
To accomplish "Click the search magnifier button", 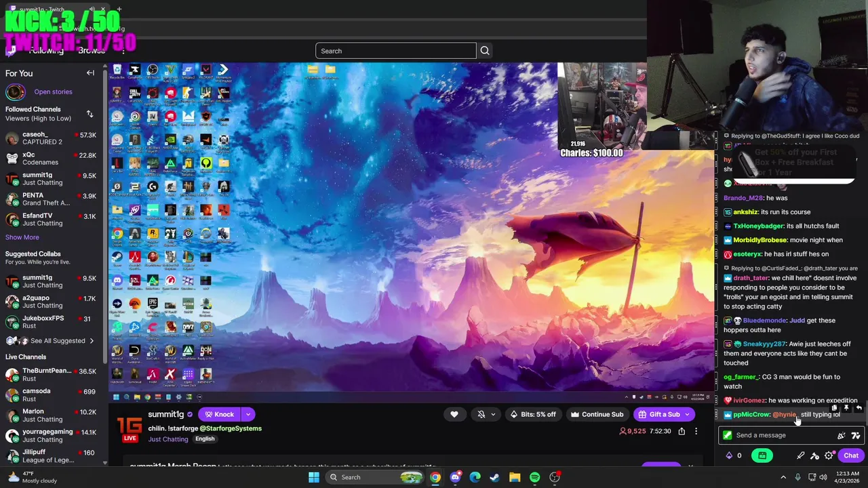I will 485,51.
